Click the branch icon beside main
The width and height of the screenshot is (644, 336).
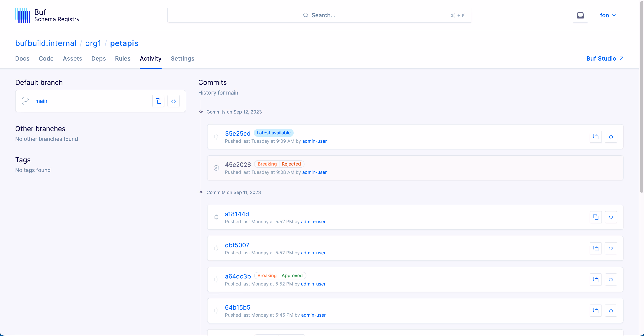tap(25, 101)
